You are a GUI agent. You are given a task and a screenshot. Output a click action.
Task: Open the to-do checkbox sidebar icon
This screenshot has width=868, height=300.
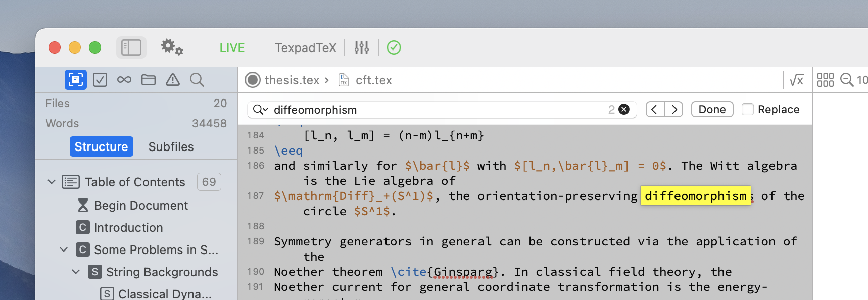pos(100,80)
